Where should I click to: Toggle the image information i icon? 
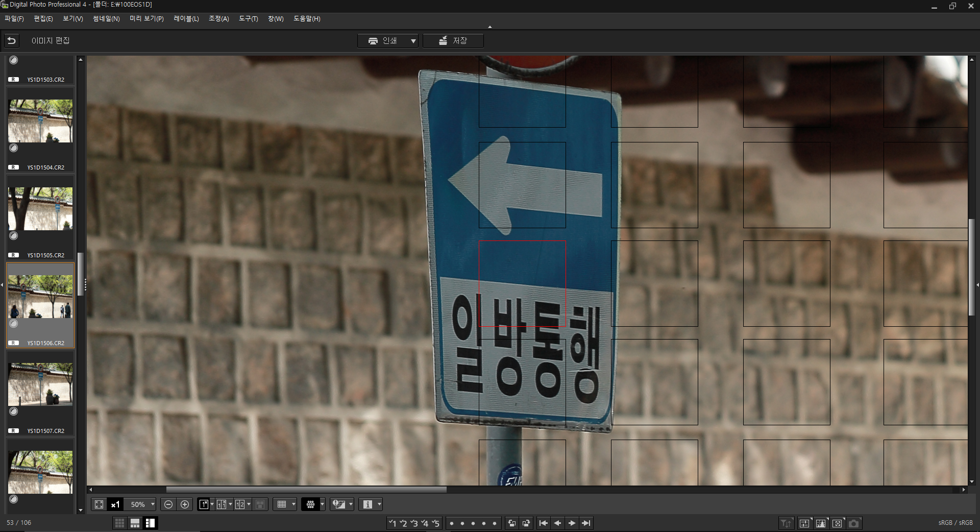[x=367, y=504]
